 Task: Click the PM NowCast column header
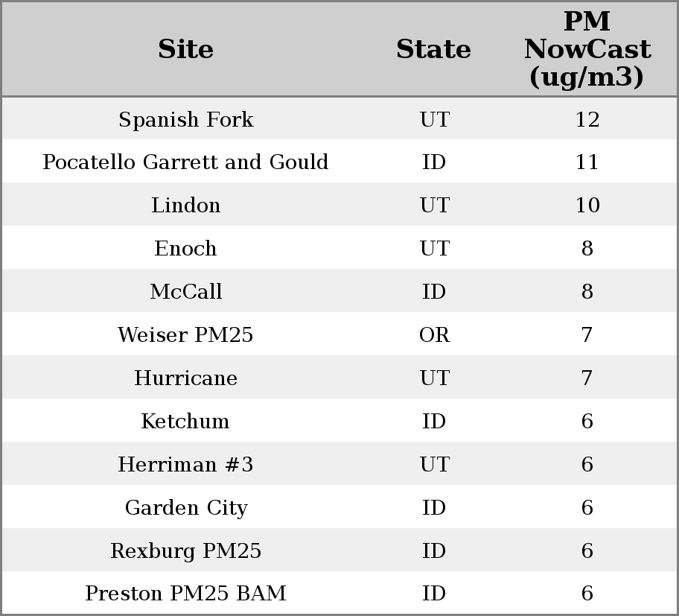(x=587, y=49)
